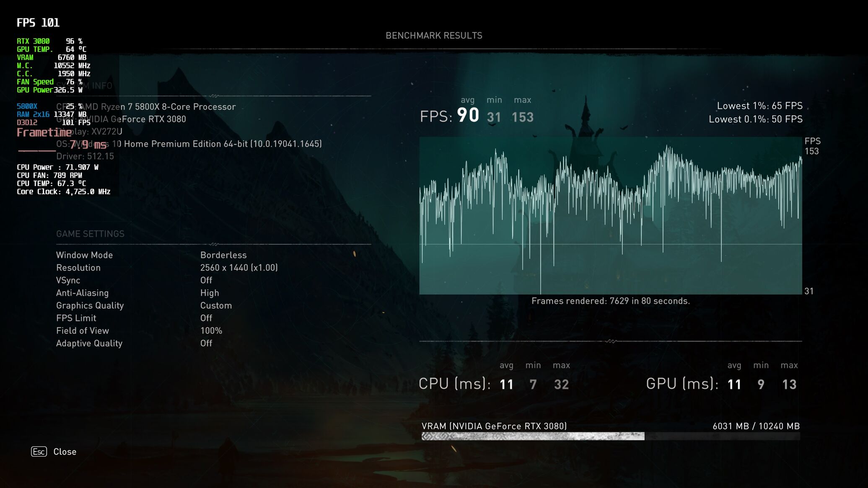Click the Graphics Quality Custom value
Image resolution: width=868 pixels, height=488 pixels.
(216, 306)
